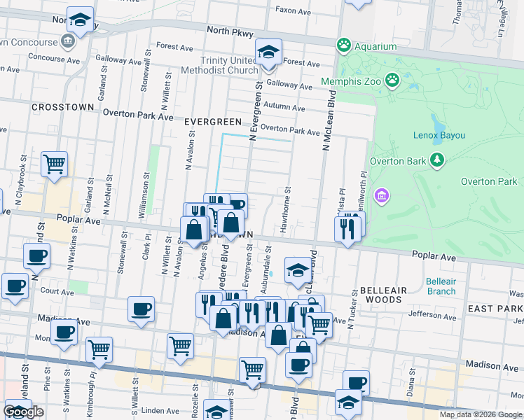Click the Crosstown Concourse museum pin
This screenshot has height=420, width=524.
68,42
